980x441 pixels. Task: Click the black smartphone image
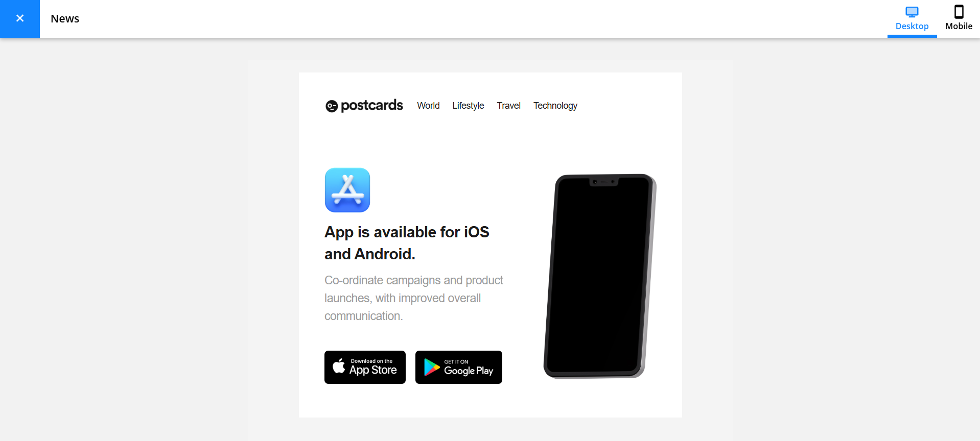(600, 276)
